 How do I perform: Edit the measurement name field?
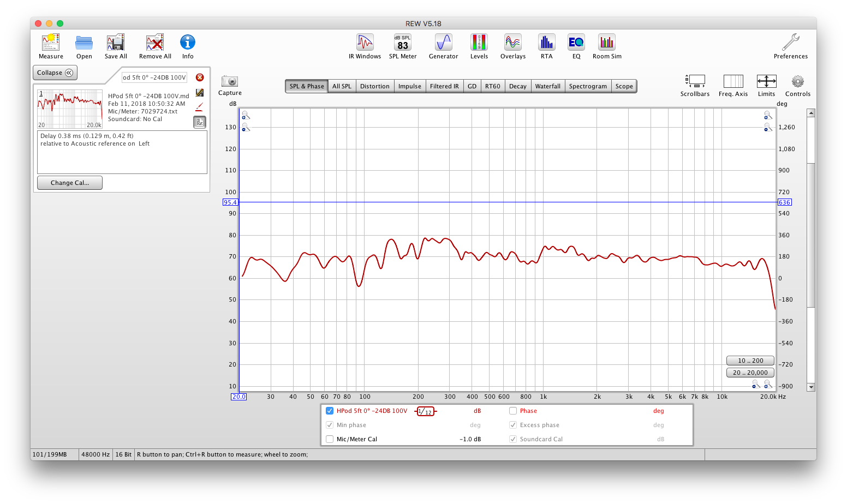pos(154,77)
